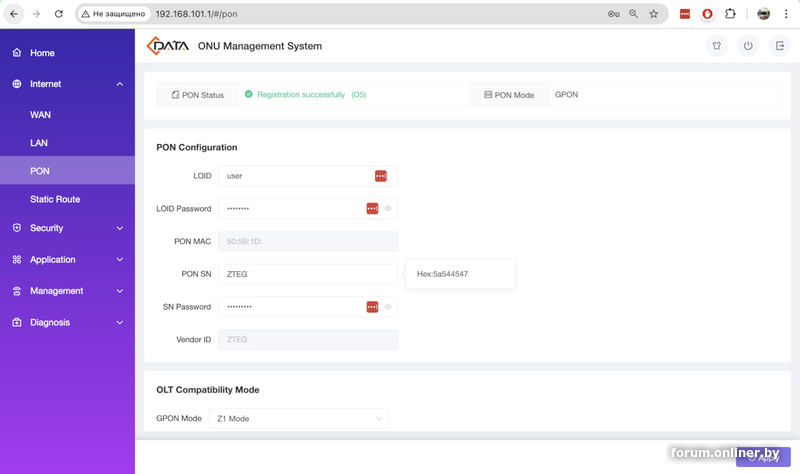The height and width of the screenshot is (474, 800).
Task: Open the browser extensions puzzle icon
Action: pyautogui.click(x=730, y=14)
